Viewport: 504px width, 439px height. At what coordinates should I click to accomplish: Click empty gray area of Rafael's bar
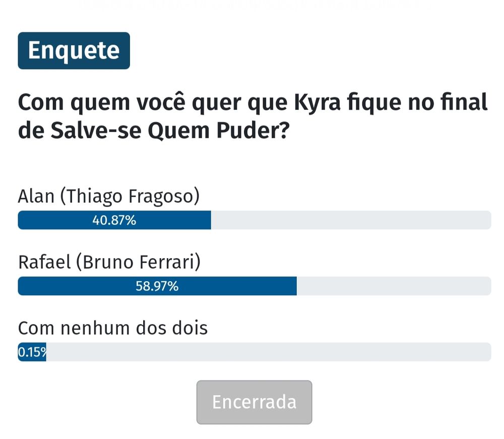[x=394, y=286]
